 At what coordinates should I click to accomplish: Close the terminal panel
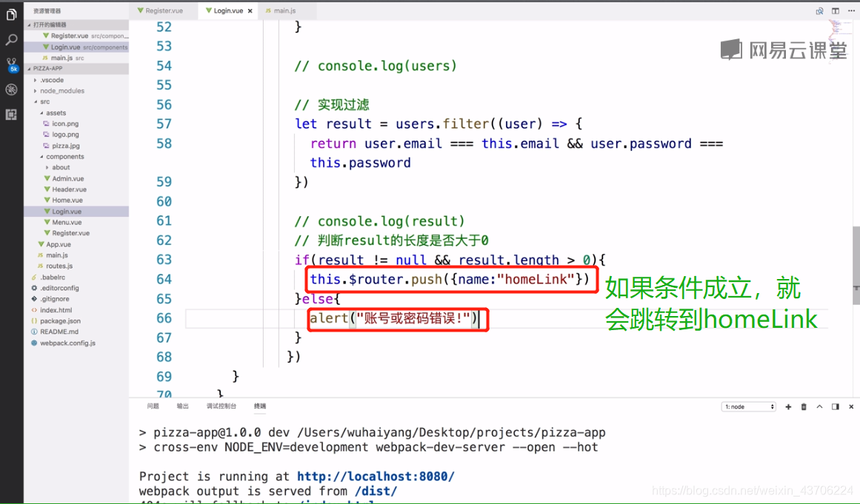pos(851,406)
